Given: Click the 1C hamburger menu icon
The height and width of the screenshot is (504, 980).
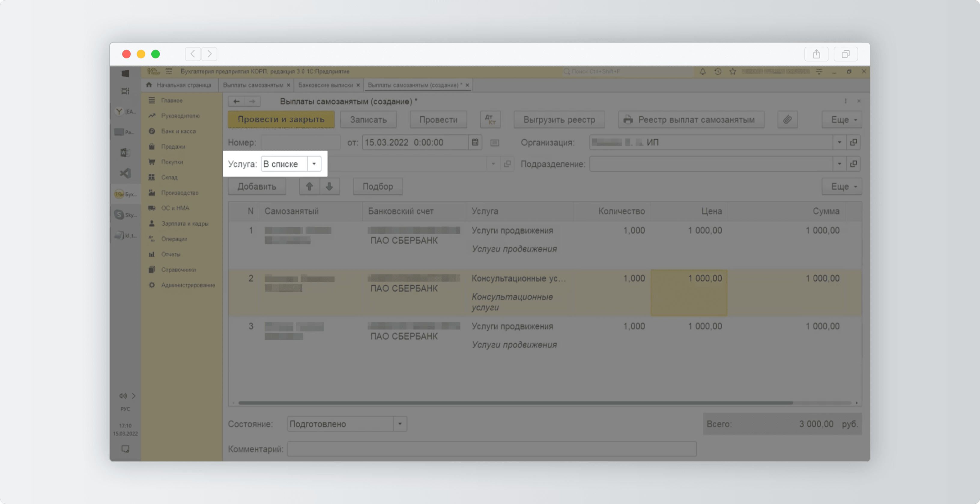Looking at the screenshot, I should point(169,71).
